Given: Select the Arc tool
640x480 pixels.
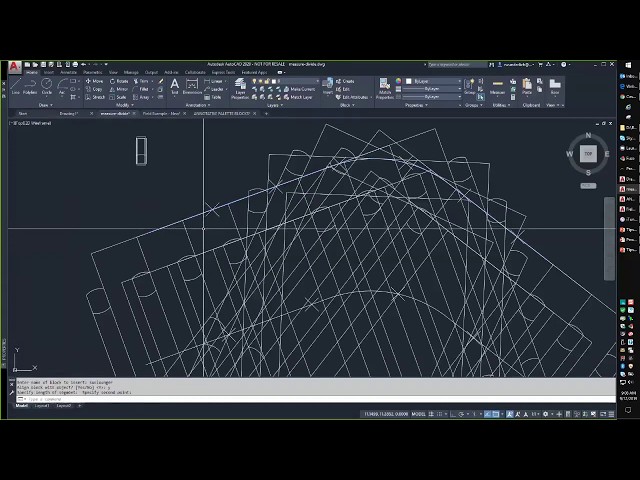Looking at the screenshot, I should coord(62,87).
